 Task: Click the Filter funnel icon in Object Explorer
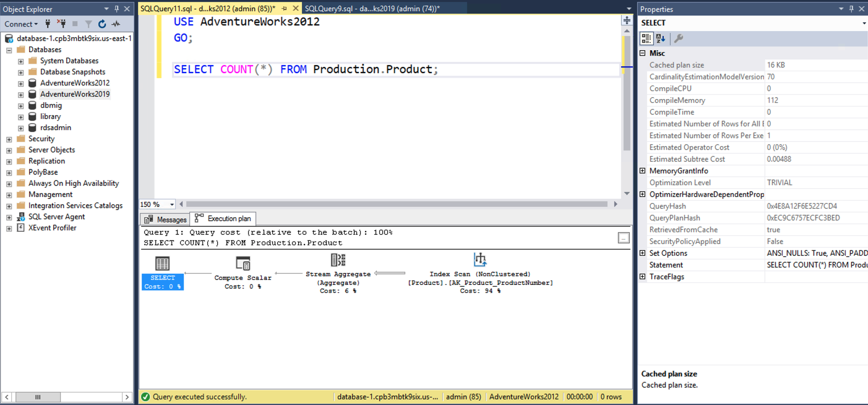tap(88, 24)
